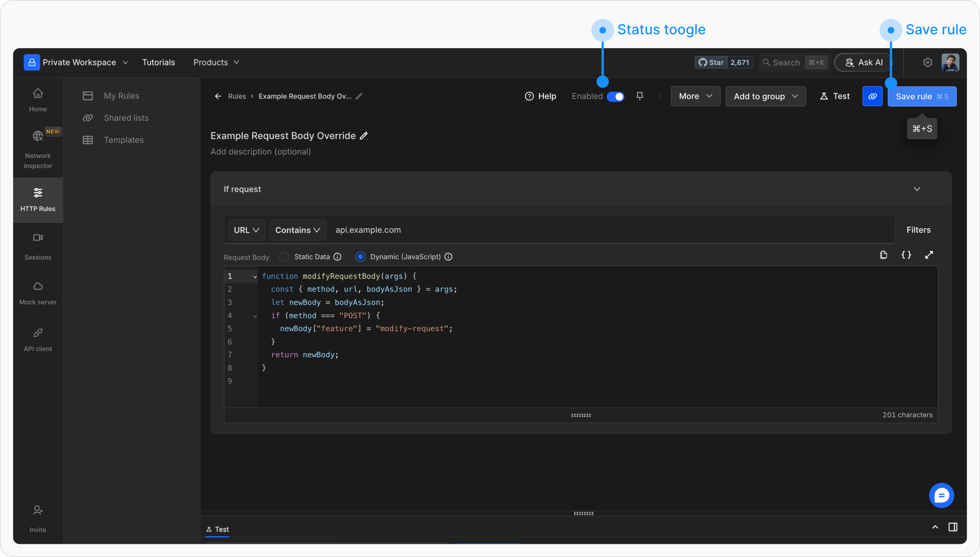
Task: Open Network inspector in sidebar
Action: [38, 149]
